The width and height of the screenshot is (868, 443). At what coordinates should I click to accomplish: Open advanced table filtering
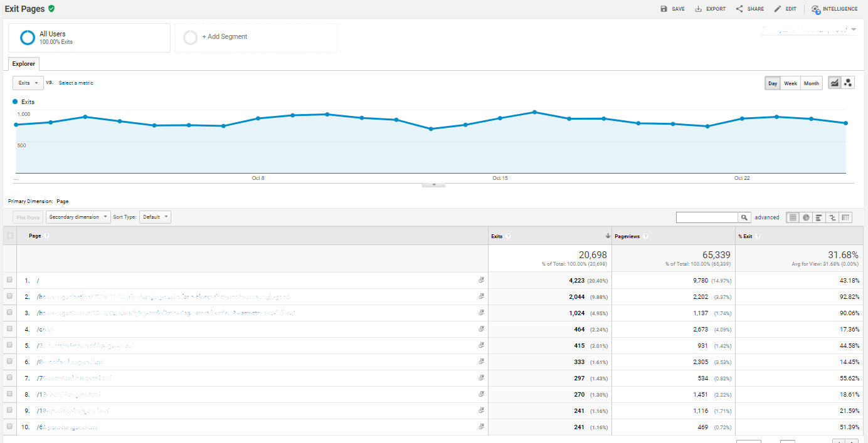click(x=767, y=217)
